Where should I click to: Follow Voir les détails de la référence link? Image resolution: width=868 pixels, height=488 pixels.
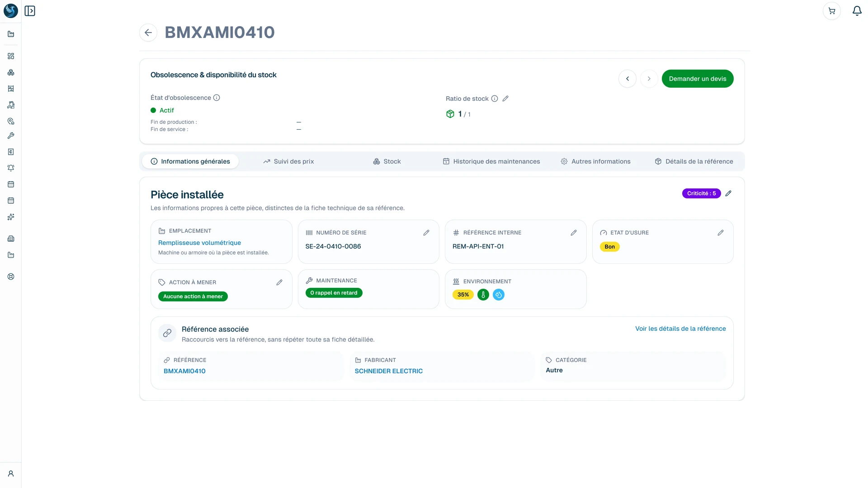coord(680,328)
